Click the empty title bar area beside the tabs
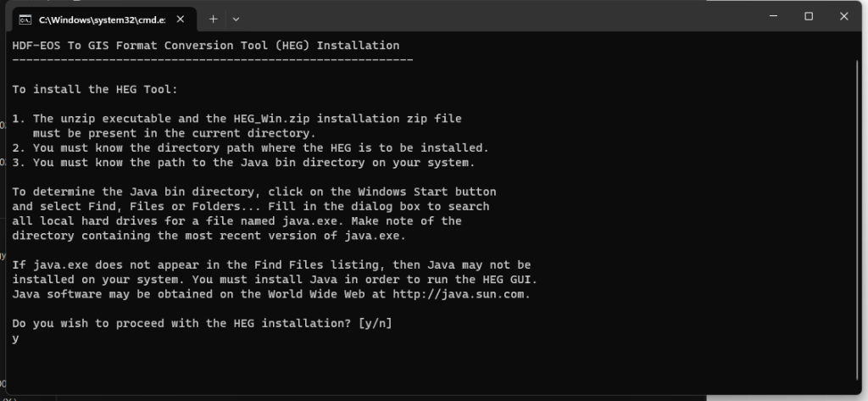Image resolution: width=868 pixels, height=401 pixels. point(498,17)
